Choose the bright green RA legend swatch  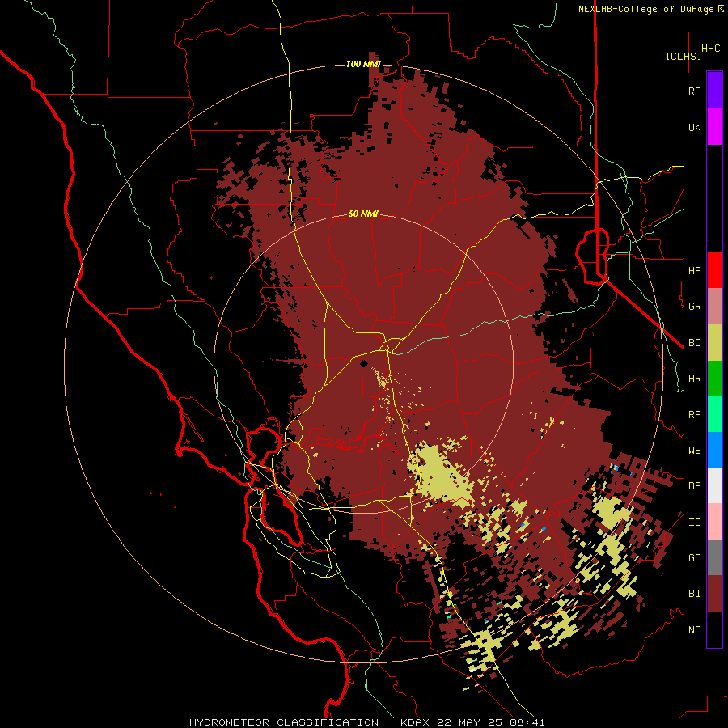714,414
